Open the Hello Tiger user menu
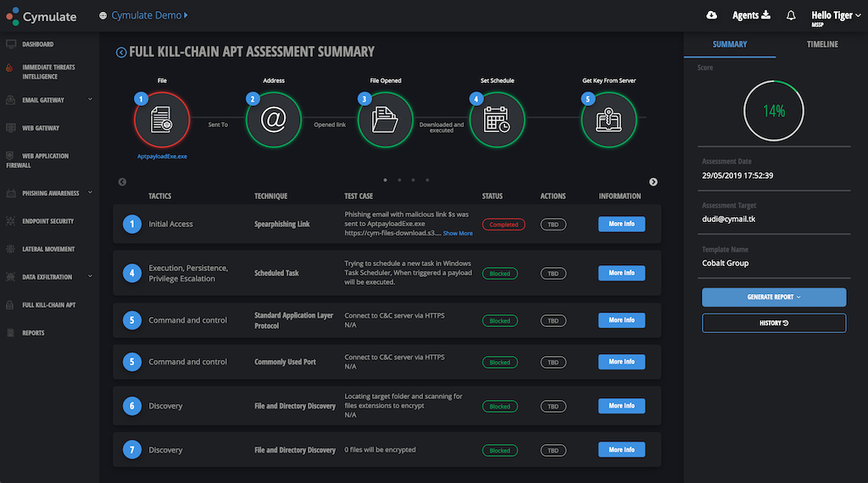 pyautogui.click(x=832, y=16)
